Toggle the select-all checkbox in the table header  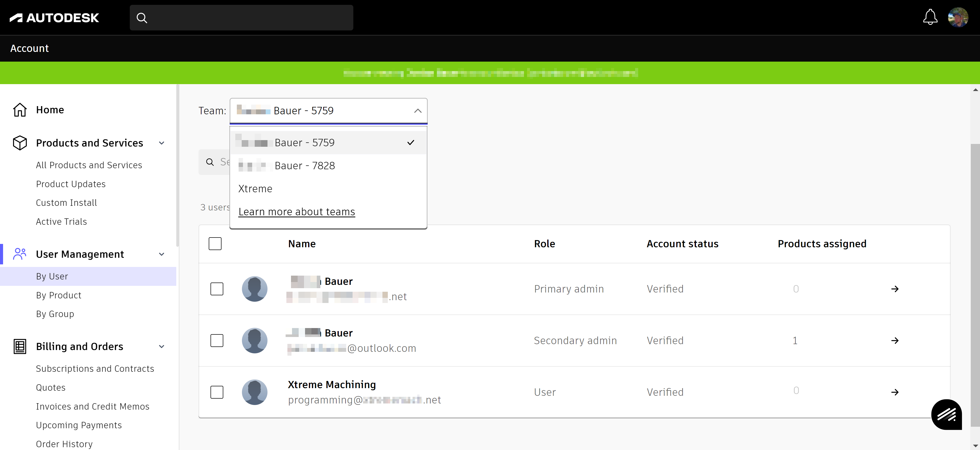click(215, 244)
